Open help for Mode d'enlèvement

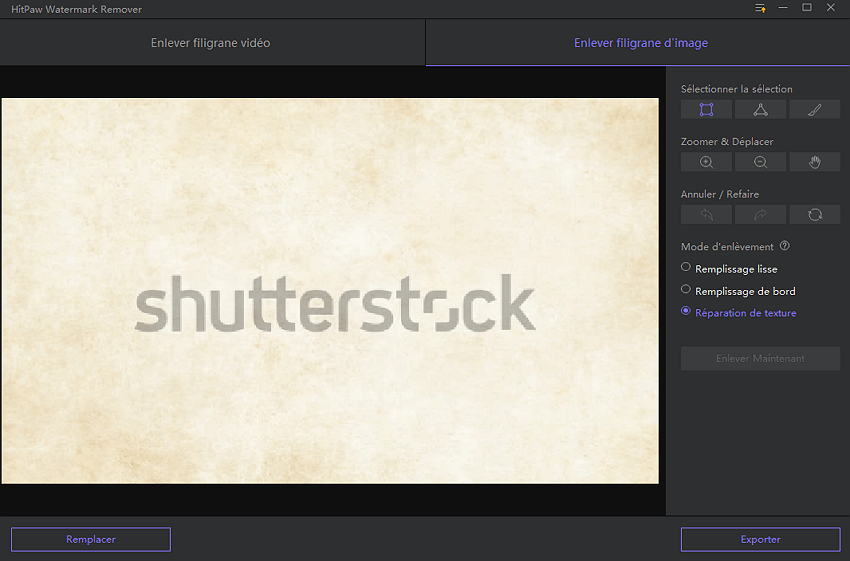point(784,246)
